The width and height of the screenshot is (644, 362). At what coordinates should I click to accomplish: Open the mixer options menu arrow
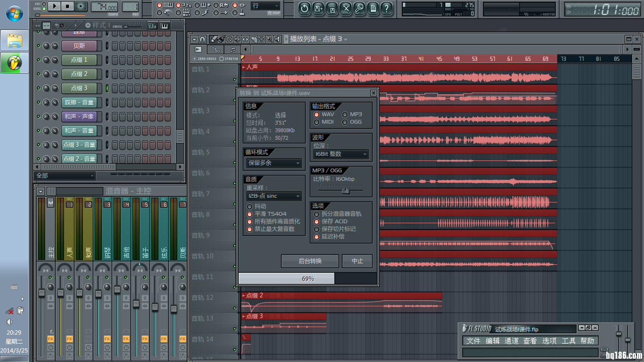pos(41,191)
